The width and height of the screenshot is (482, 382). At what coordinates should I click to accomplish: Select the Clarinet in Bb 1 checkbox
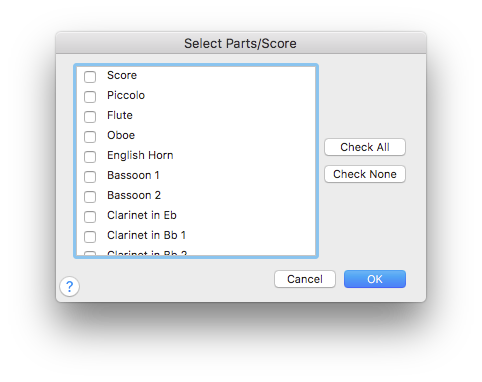point(90,237)
